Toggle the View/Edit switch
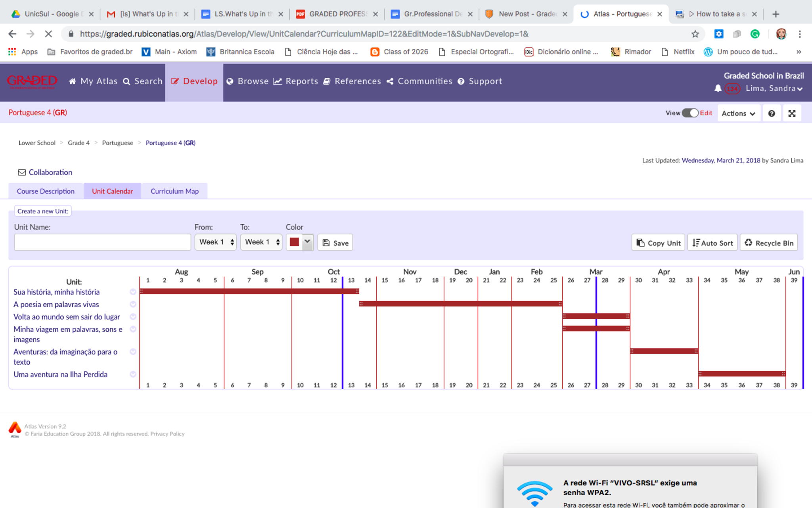Viewport: 812px width, 508px height. click(690, 113)
